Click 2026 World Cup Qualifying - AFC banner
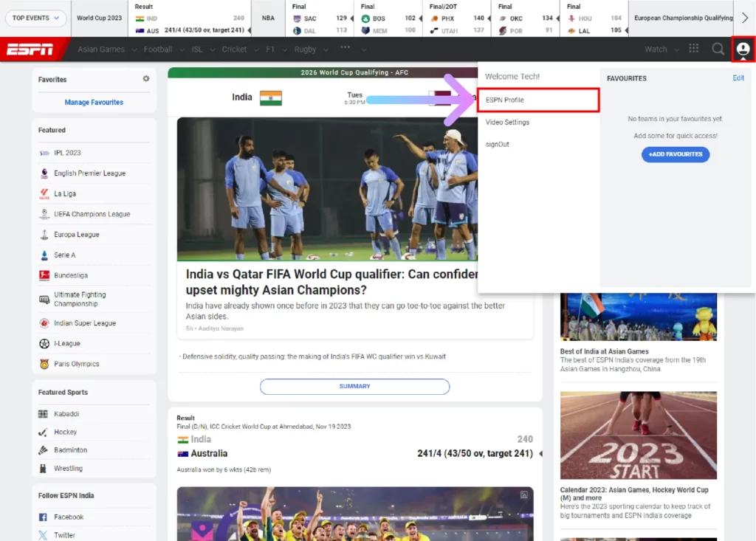This screenshot has width=756, height=541. click(x=354, y=72)
